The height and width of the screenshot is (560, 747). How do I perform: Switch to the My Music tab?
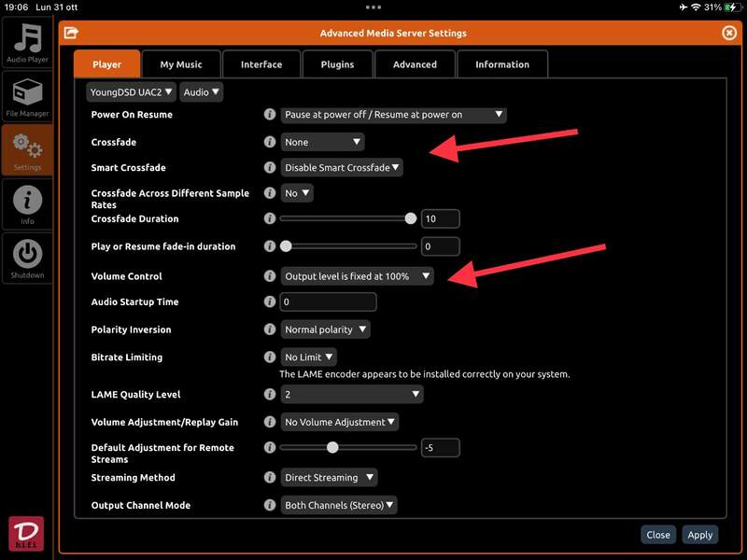pos(181,64)
